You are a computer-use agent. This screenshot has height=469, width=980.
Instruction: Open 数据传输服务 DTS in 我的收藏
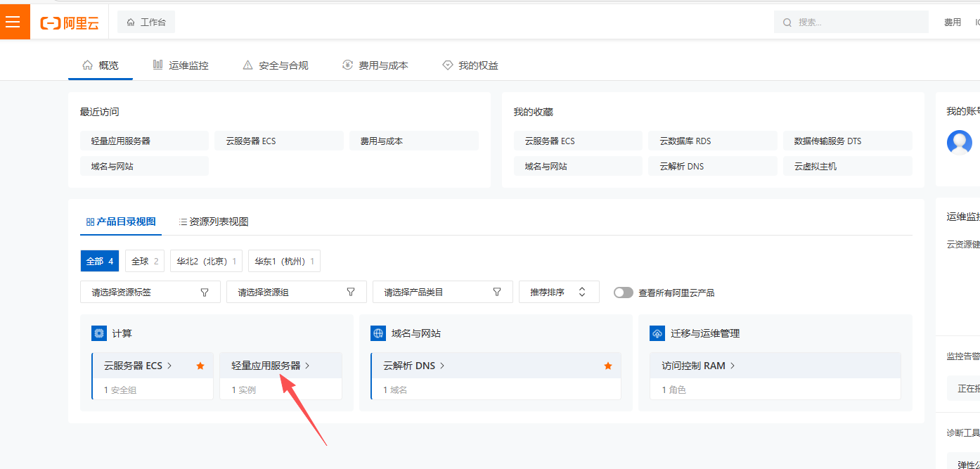coord(848,141)
